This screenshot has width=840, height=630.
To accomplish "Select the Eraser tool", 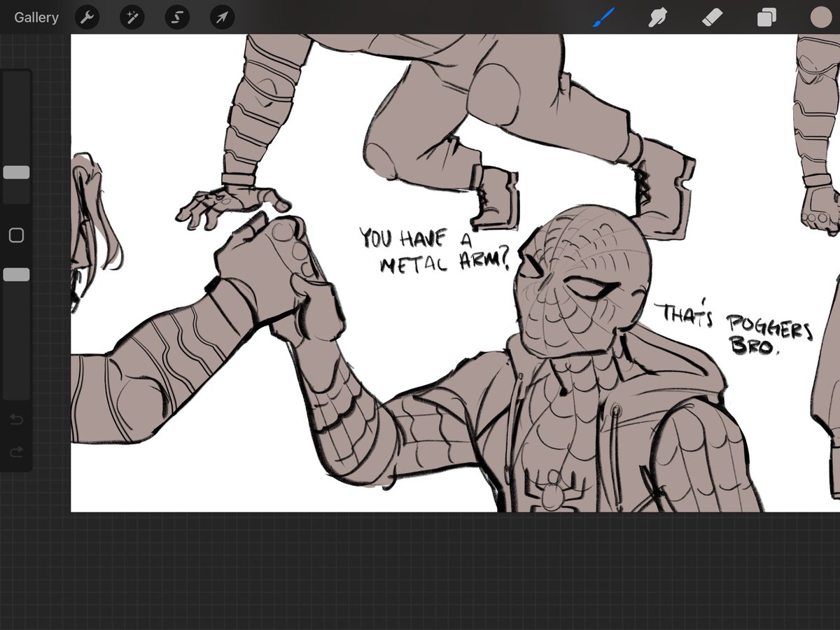I will tap(712, 17).
